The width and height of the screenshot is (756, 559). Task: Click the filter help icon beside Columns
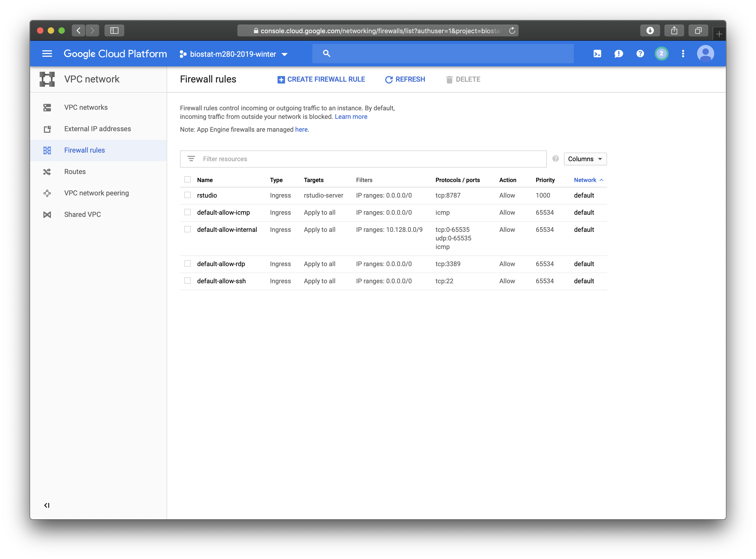point(555,159)
